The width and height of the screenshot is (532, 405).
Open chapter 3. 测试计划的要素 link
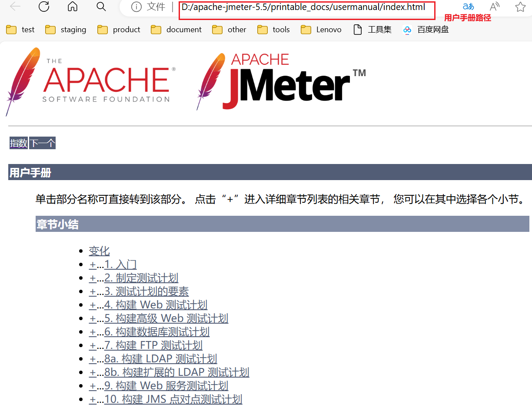[146, 291]
